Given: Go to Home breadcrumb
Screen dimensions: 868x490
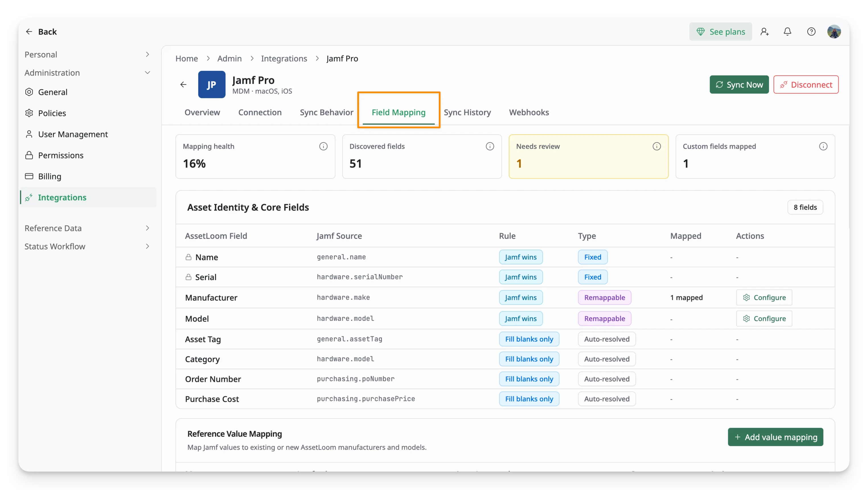Looking at the screenshot, I should point(187,59).
